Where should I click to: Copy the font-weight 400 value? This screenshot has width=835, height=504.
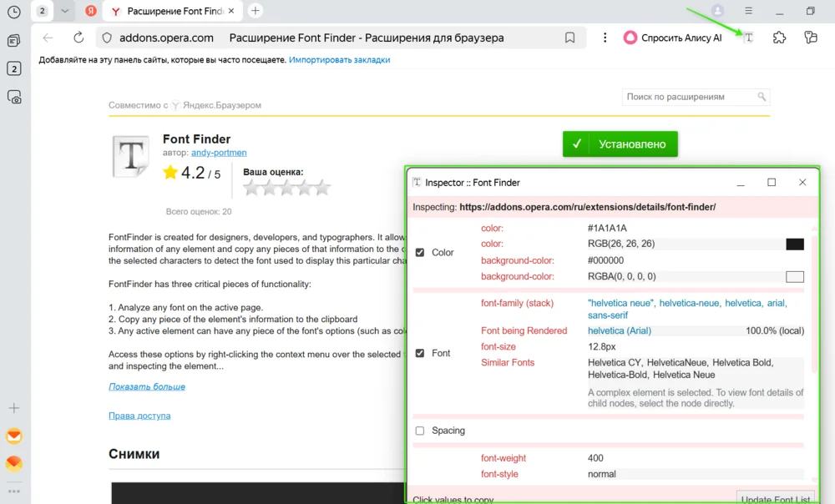pyautogui.click(x=595, y=458)
